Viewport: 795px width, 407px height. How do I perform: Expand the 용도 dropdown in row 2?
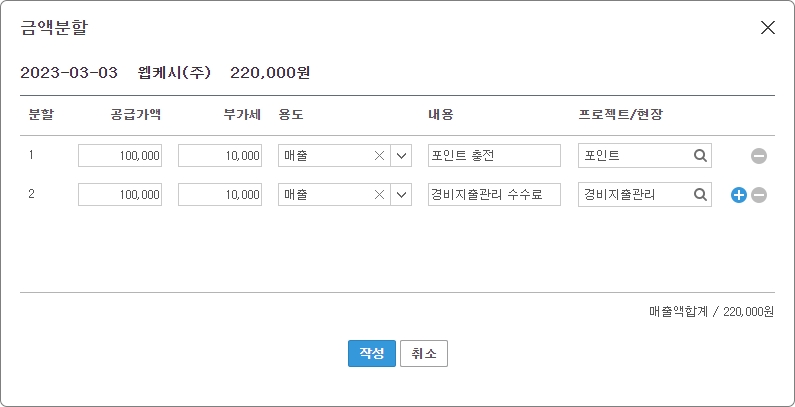pos(401,195)
